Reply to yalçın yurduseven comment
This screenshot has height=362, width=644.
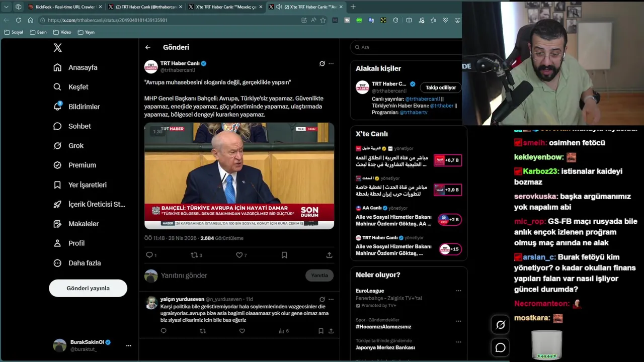[x=164, y=331]
